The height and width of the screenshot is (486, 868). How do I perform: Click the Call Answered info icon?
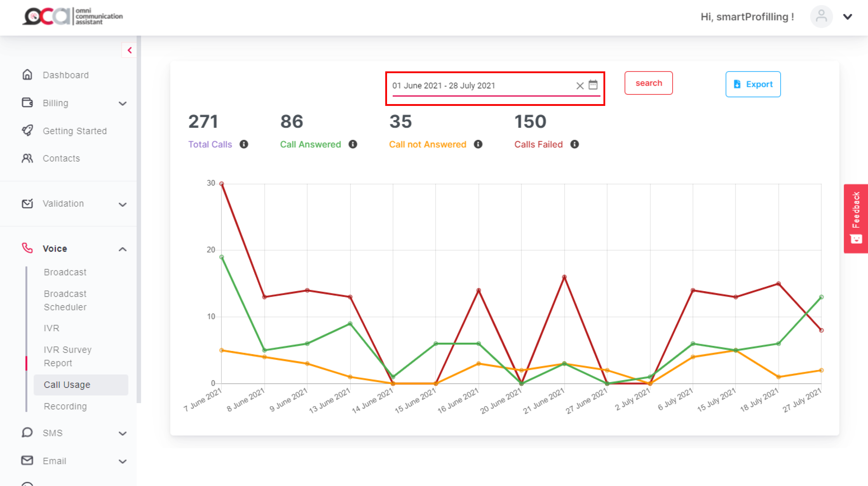coord(353,144)
